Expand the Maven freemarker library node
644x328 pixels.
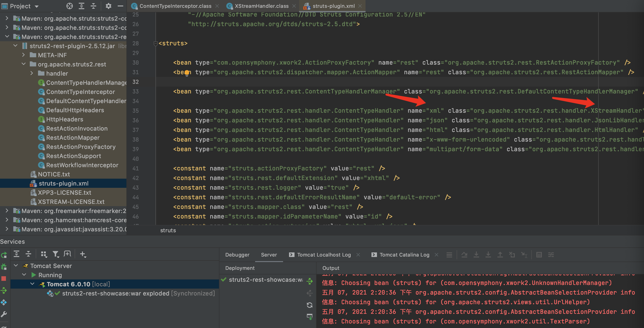tap(7, 211)
